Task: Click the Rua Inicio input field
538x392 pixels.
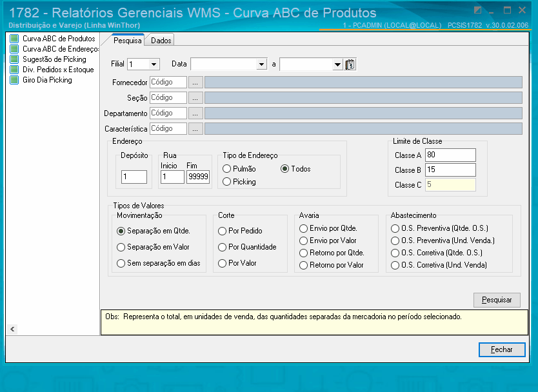Action: pos(172,177)
